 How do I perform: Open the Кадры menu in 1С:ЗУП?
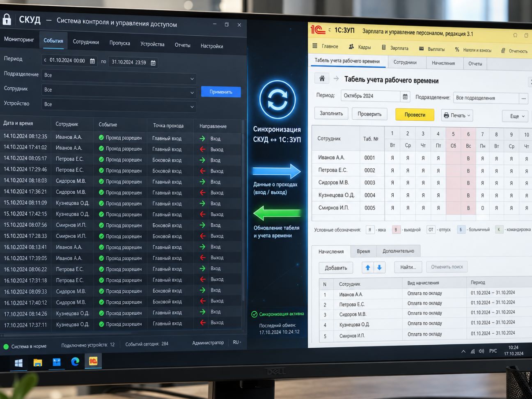click(x=360, y=47)
